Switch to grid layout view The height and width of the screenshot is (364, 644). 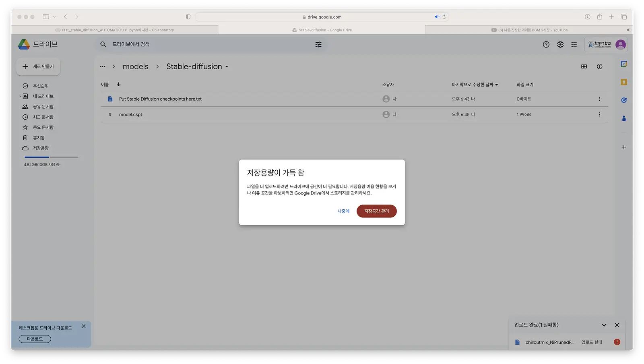click(584, 66)
